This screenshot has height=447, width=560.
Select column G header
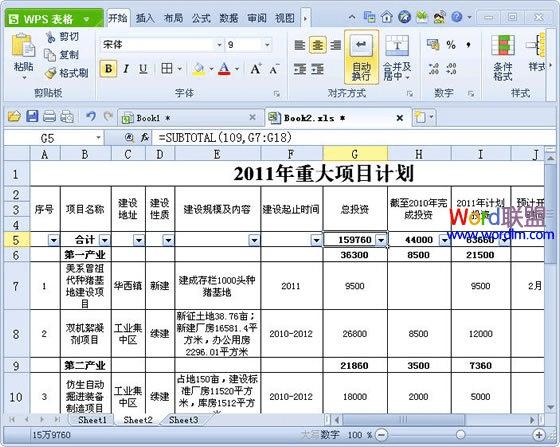355,154
